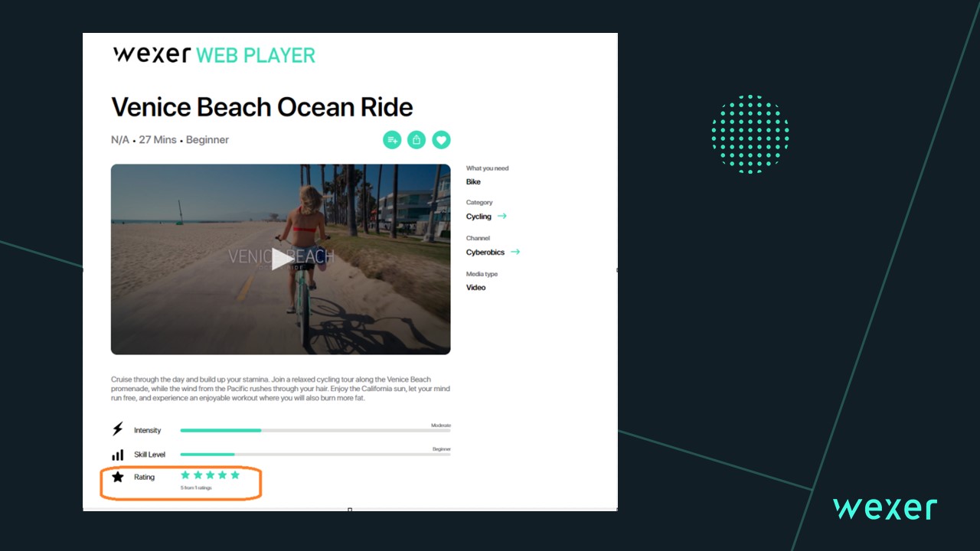Click the Skill Level progress bar
The height and width of the screenshot is (551, 980).
coord(315,455)
